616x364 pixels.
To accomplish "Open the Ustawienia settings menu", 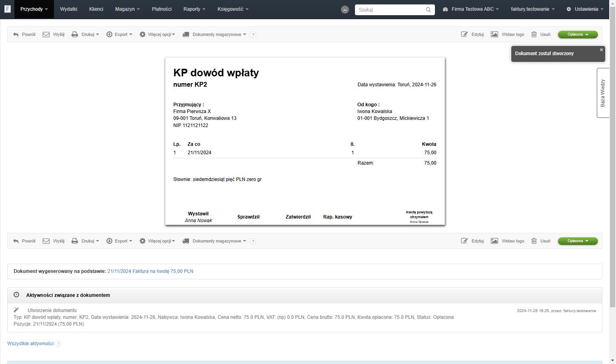I will tap(585, 9).
